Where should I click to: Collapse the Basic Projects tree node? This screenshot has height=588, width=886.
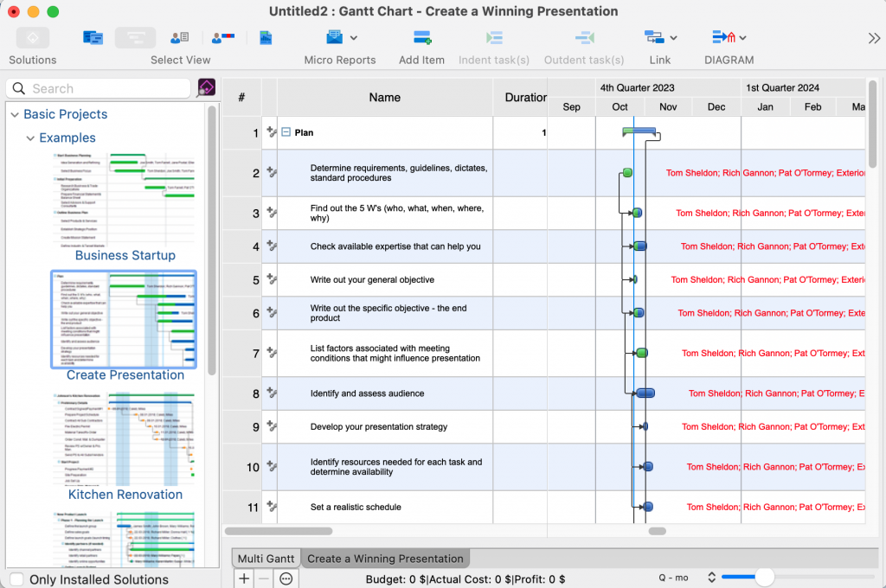pyautogui.click(x=15, y=114)
